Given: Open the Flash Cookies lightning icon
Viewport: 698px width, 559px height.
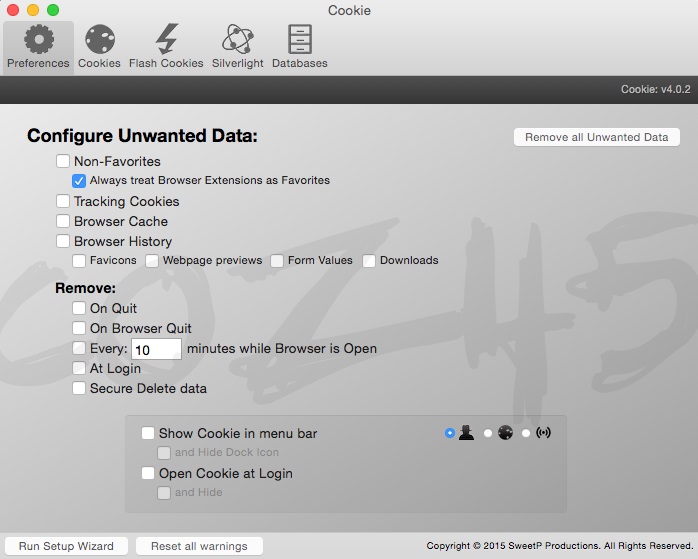Looking at the screenshot, I should [166, 40].
